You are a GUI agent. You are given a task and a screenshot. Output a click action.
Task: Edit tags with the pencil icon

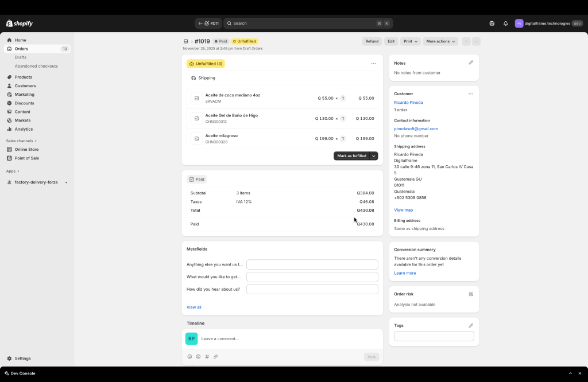(471, 325)
